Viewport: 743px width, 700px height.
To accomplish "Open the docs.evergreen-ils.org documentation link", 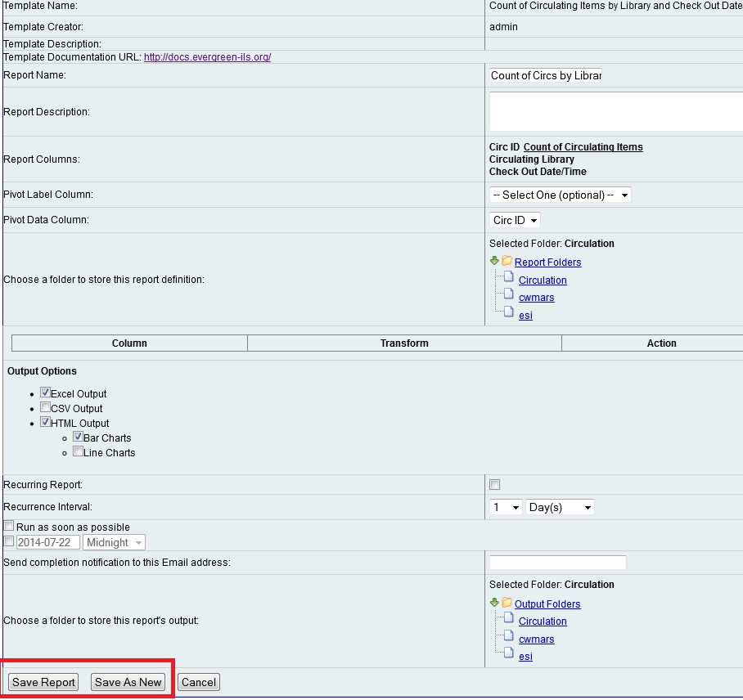I will [x=207, y=57].
